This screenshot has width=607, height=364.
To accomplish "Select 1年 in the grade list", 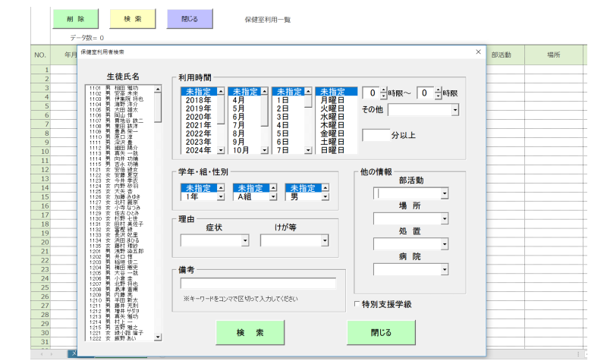I will pos(197,196).
